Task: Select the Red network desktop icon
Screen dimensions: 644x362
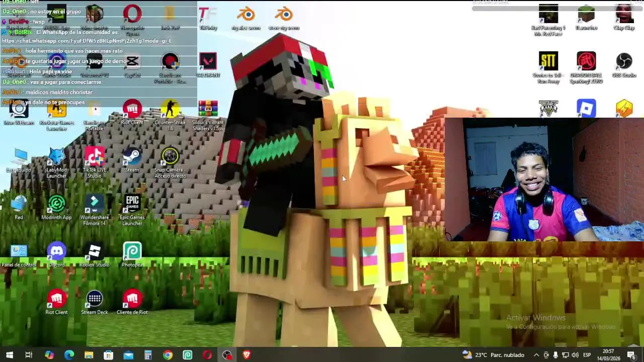Action: pyautogui.click(x=19, y=208)
